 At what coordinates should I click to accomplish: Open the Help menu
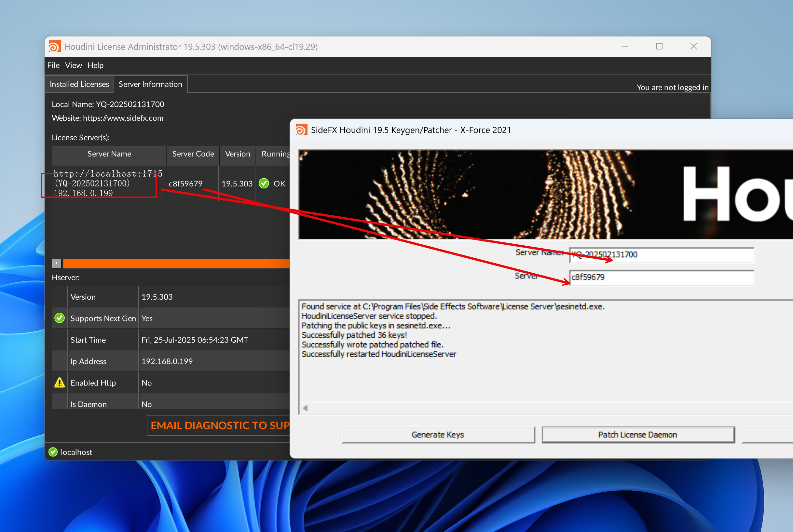(95, 65)
